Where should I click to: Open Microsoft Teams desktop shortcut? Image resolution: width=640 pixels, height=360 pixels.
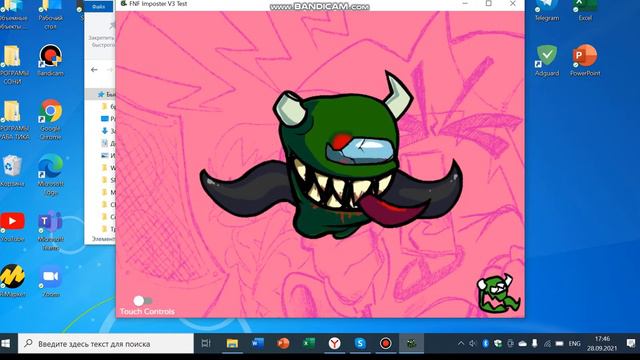(50, 231)
